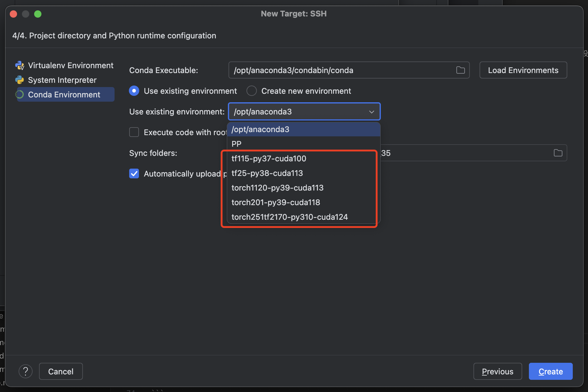Click the System Interpreter python icon
The height and width of the screenshot is (392, 588).
point(19,80)
